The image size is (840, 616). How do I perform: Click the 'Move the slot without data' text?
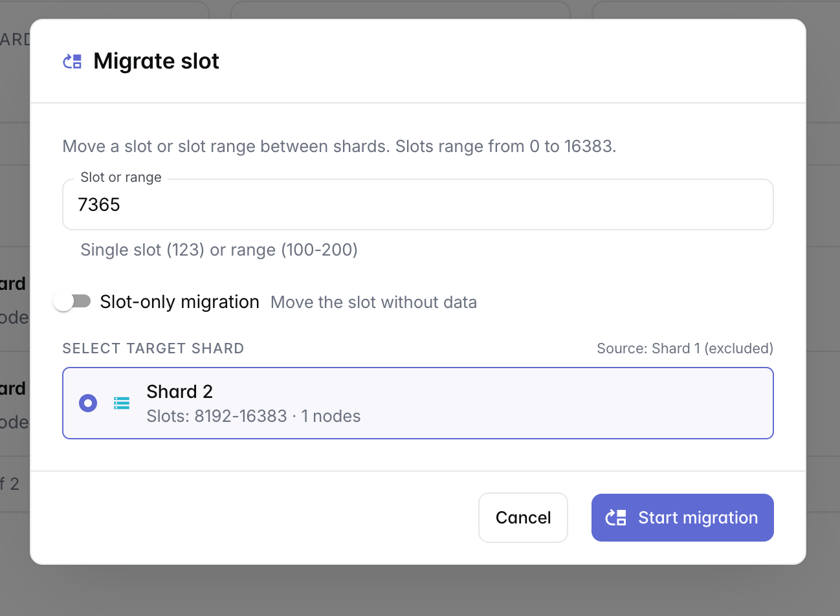tap(373, 302)
